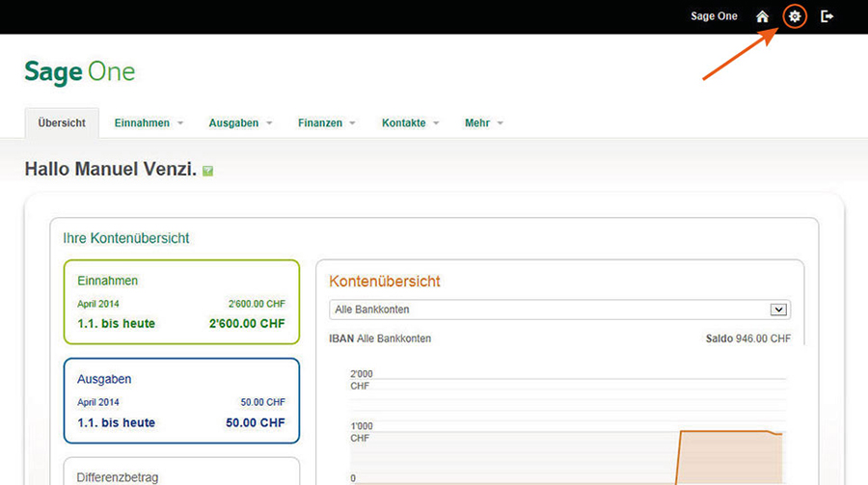Click the 1'000 CHF chart axis label
The image size is (868, 485).
[x=361, y=432]
